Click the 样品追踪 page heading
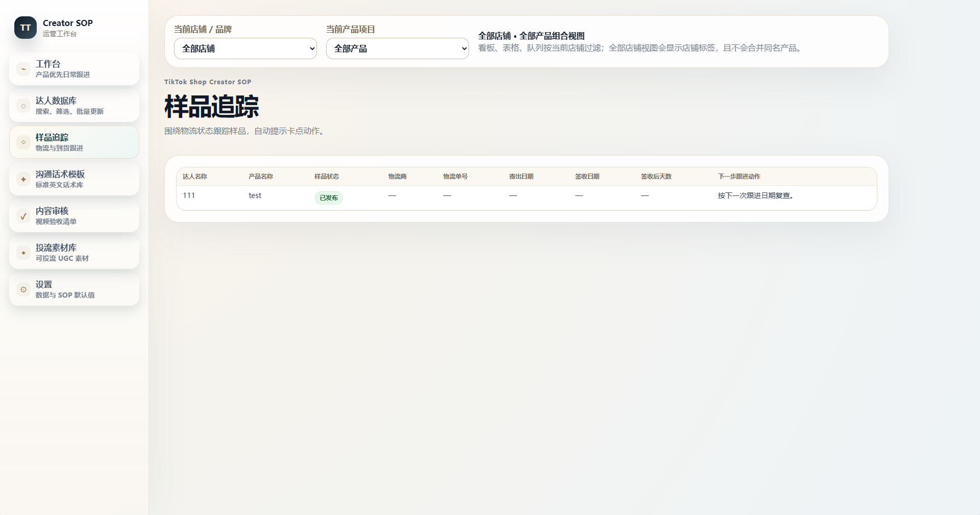 pos(211,107)
